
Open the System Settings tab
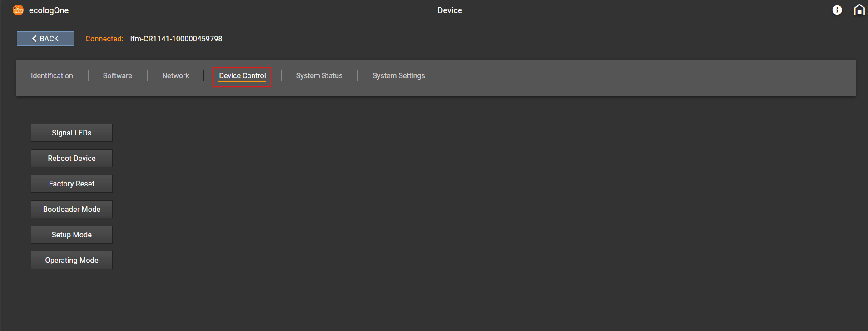coord(398,76)
